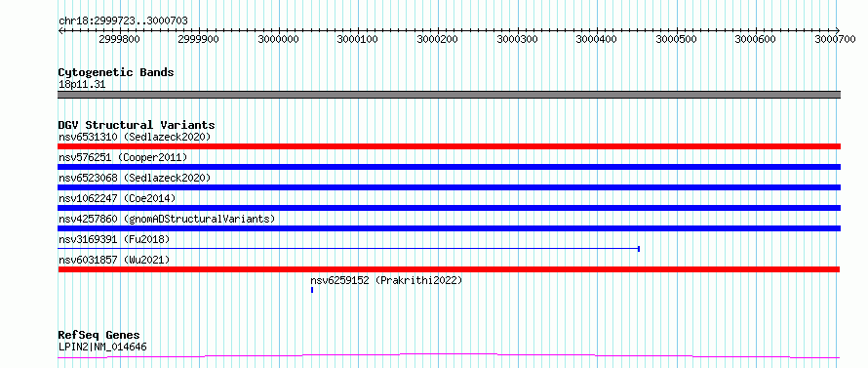Click the 2999900 ruler position label
Image resolution: width=868 pixels, height=368 pixels.
[199, 39]
